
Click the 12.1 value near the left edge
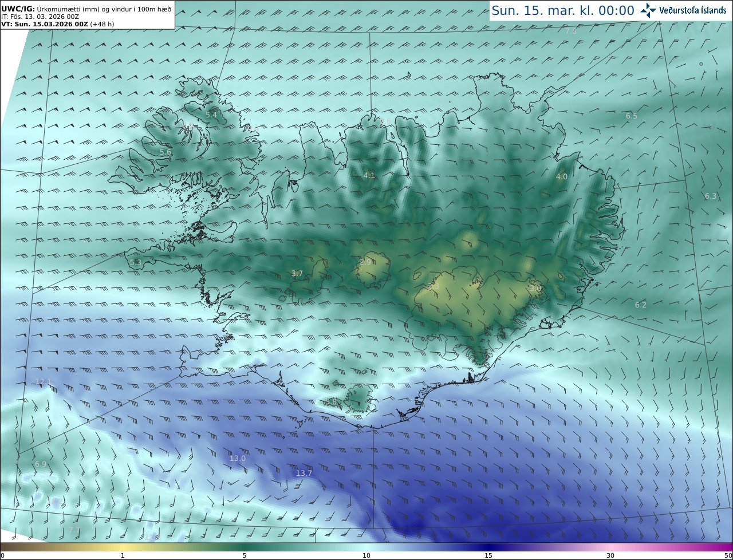[x=44, y=381]
